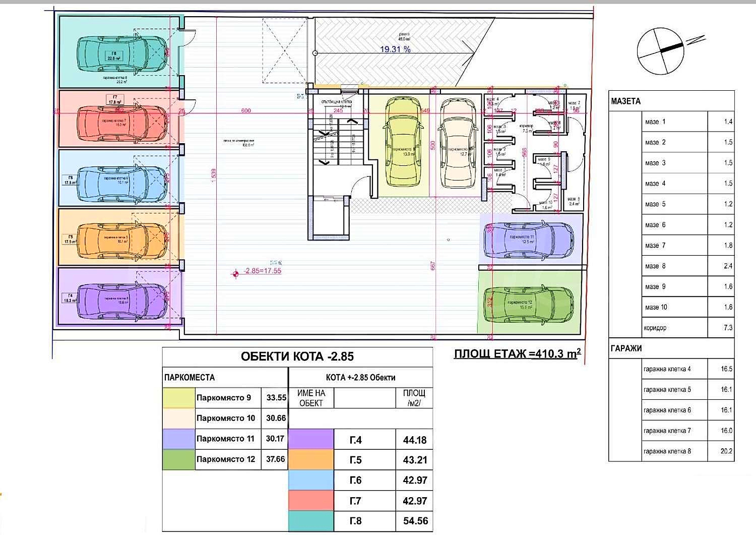Image resolution: width=756 pixels, height=535 pixels.
Task: Click the ПЛОЩ ЕТАЖ =410.3 m2 heading
Action: pyautogui.click(x=517, y=354)
